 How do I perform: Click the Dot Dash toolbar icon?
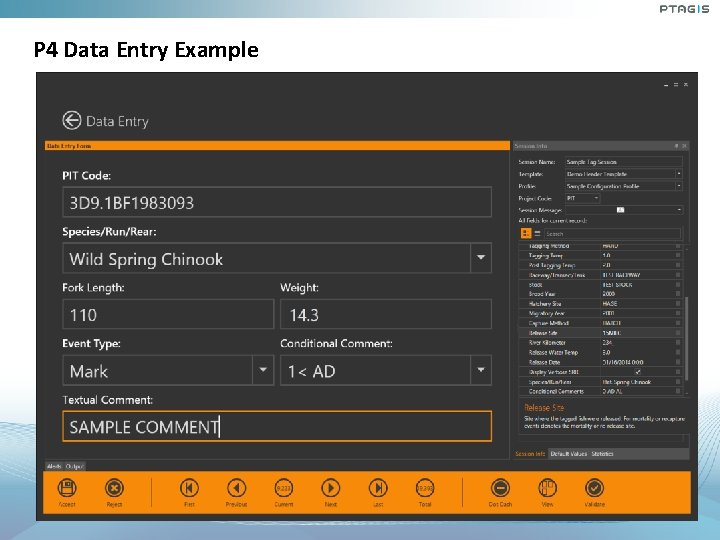click(500, 488)
